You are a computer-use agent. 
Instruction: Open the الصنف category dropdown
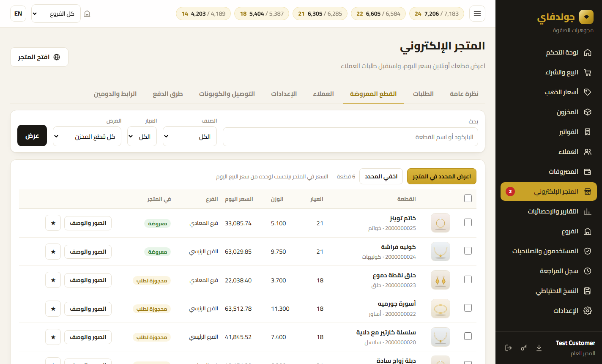(x=190, y=137)
